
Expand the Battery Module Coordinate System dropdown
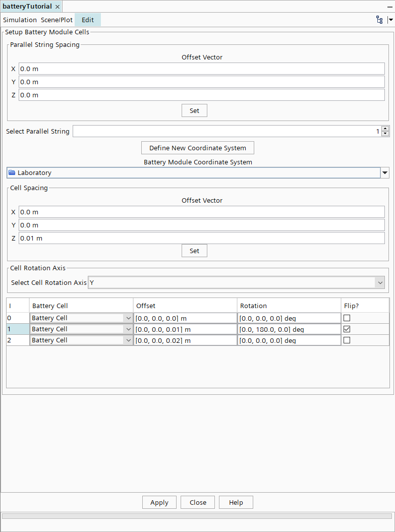pos(385,172)
